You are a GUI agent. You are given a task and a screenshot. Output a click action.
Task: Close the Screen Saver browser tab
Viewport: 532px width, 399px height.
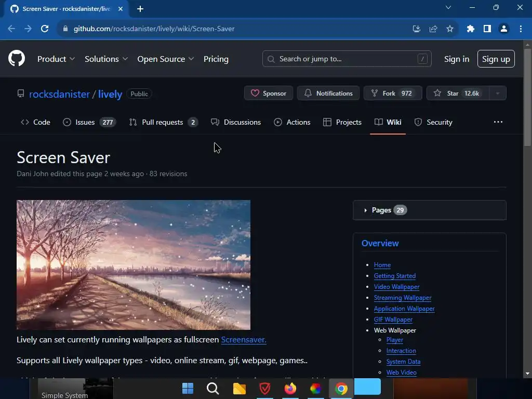(121, 9)
